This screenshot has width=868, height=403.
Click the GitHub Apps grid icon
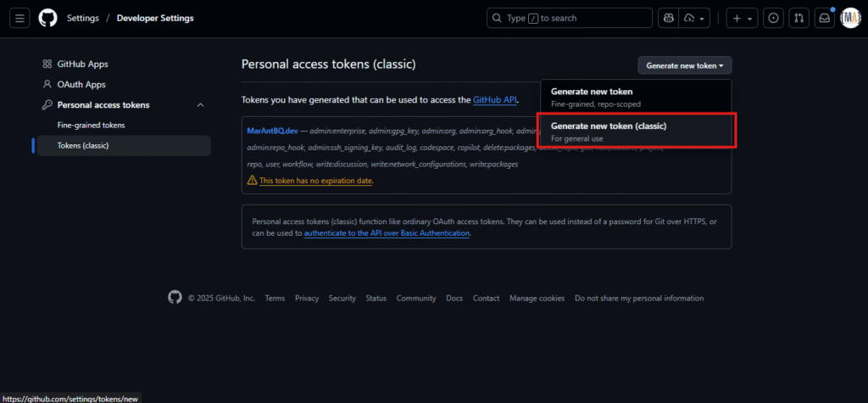(47, 64)
